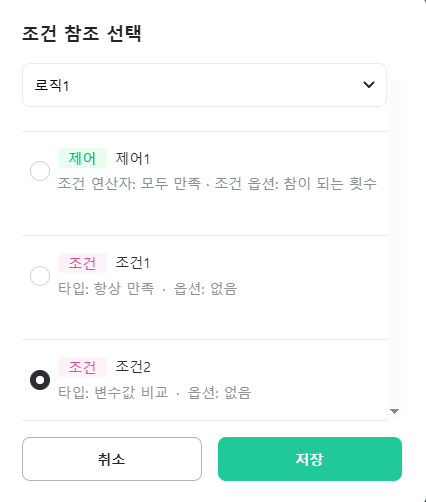Click the 타입: 항상 만족 description text
Screen dimensions: 426x502
pyautogui.click(x=106, y=288)
